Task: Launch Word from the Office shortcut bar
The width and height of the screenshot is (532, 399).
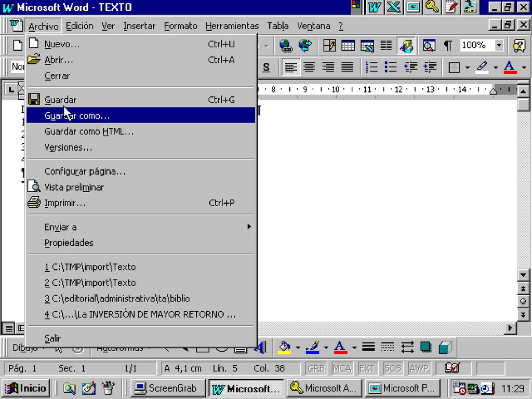Action: click(374, 7)
